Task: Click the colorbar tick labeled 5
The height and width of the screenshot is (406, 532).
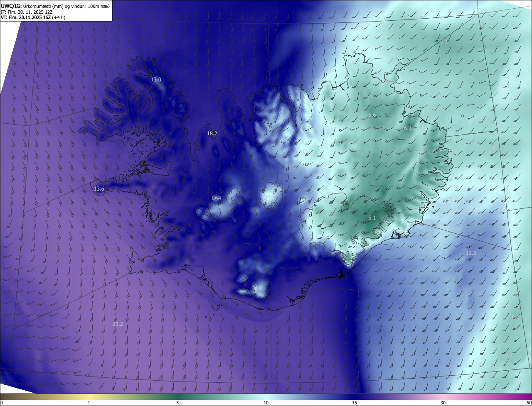Action: [x=177, y=403]
